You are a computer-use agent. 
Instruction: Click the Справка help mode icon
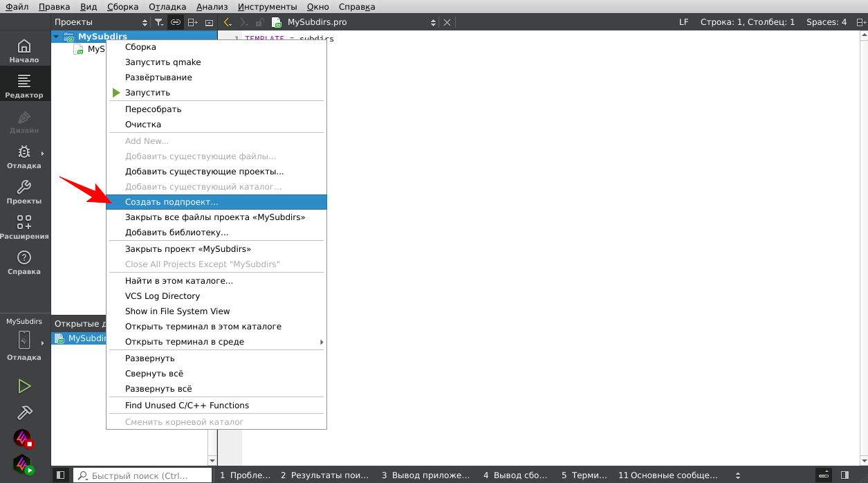(x=24, y=262)
